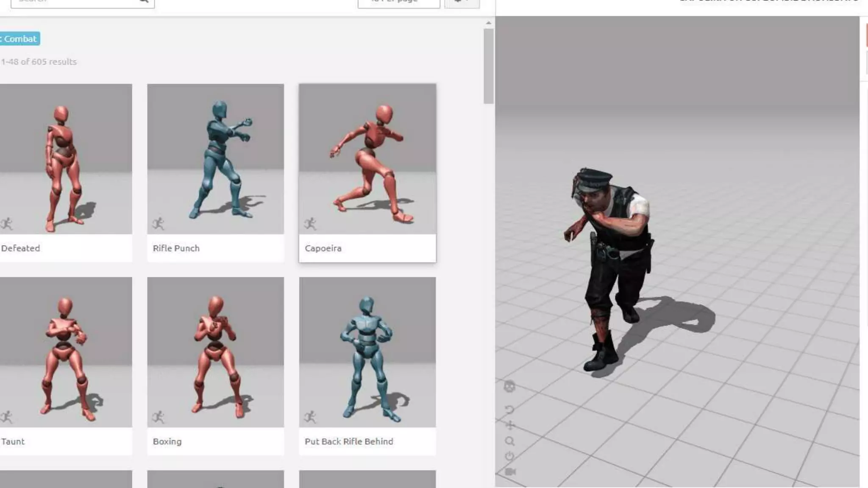Viewport: 868px width, 488px height.
Task: Click the rotate camera icon in viewport
Action: tap(509, 410)
